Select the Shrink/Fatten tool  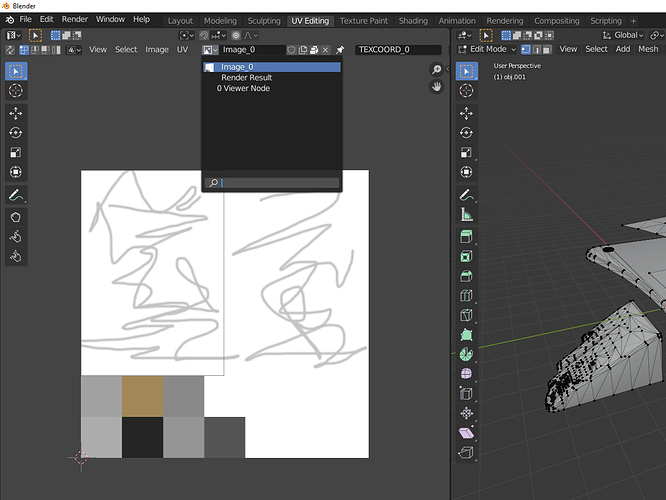point(466,413)
